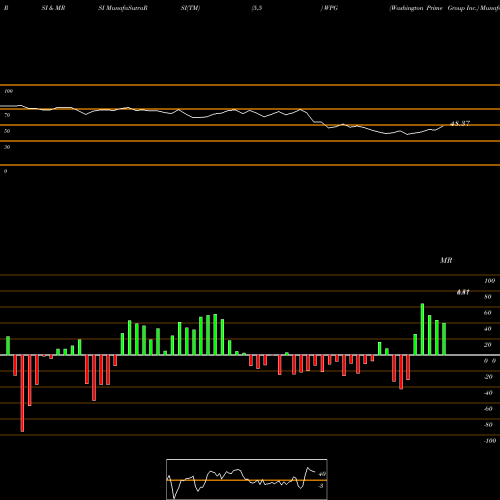Image resolution: width=500 pixels, height=500 pixels.
Task: Click the 50 level label on RSI axis
Action: (x=7, y=131)
